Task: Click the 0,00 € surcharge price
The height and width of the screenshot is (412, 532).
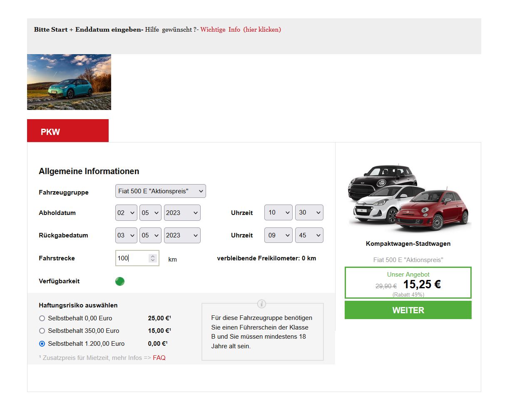Action: click(157, 344)
